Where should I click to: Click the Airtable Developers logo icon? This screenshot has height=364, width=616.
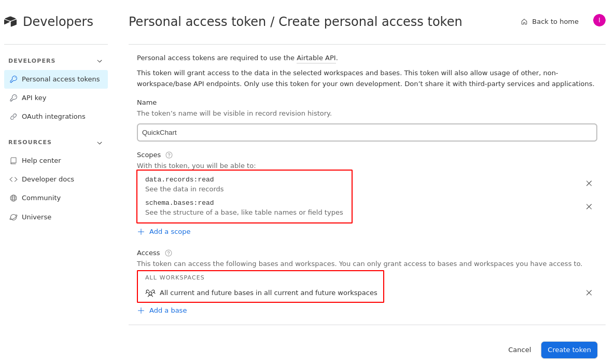pos(10,22)
